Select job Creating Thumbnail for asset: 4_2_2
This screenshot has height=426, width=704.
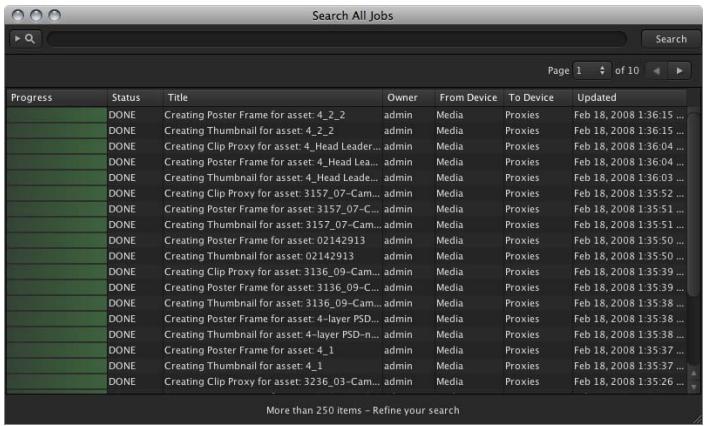click(x=346, y=131)
